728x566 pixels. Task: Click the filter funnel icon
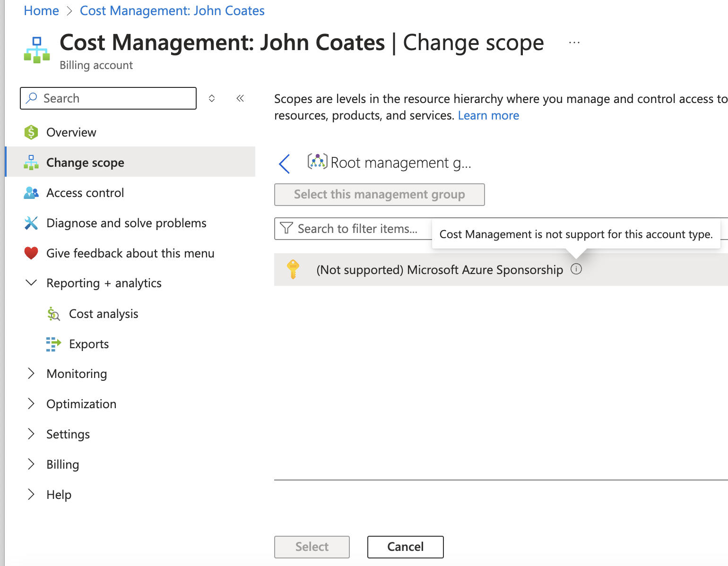(286, 228)
